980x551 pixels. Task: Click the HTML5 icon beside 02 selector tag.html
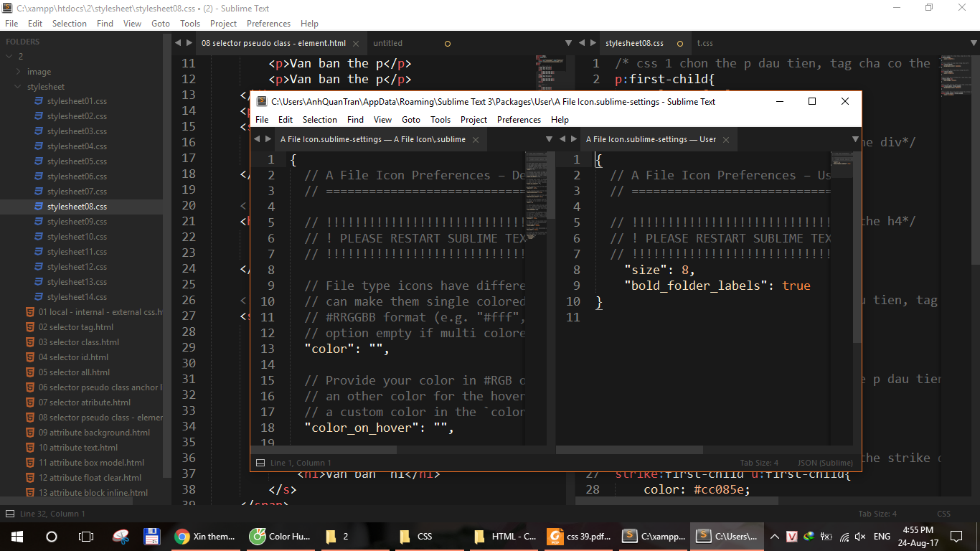(x=30, y=327)
